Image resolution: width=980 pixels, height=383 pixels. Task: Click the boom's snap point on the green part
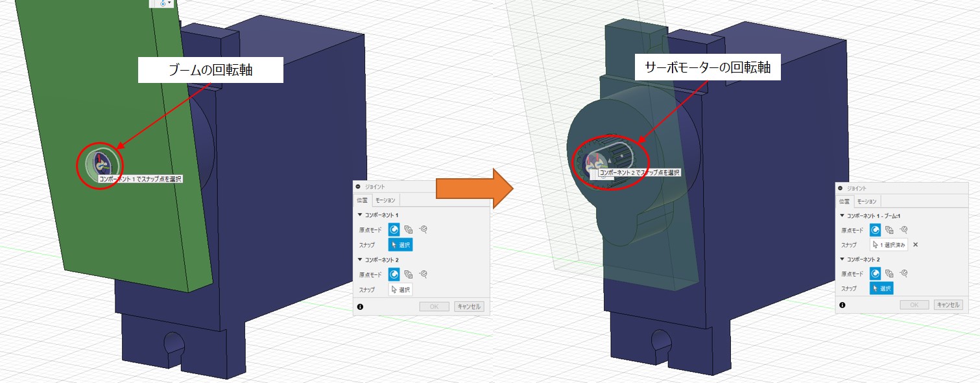click(x=100, y=165)
